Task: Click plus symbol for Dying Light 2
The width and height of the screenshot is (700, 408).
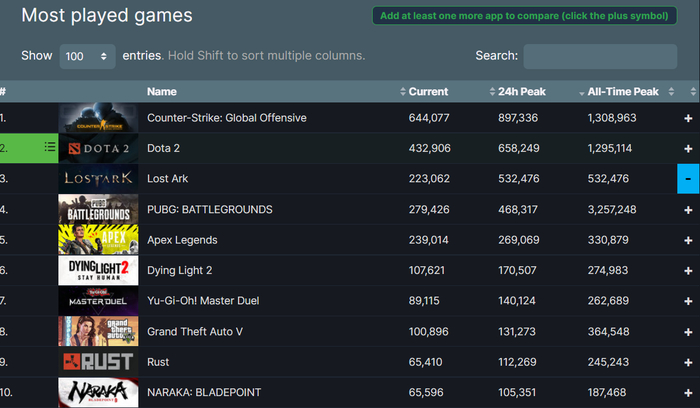Action: pyautogui.click(x=688, y=271)
